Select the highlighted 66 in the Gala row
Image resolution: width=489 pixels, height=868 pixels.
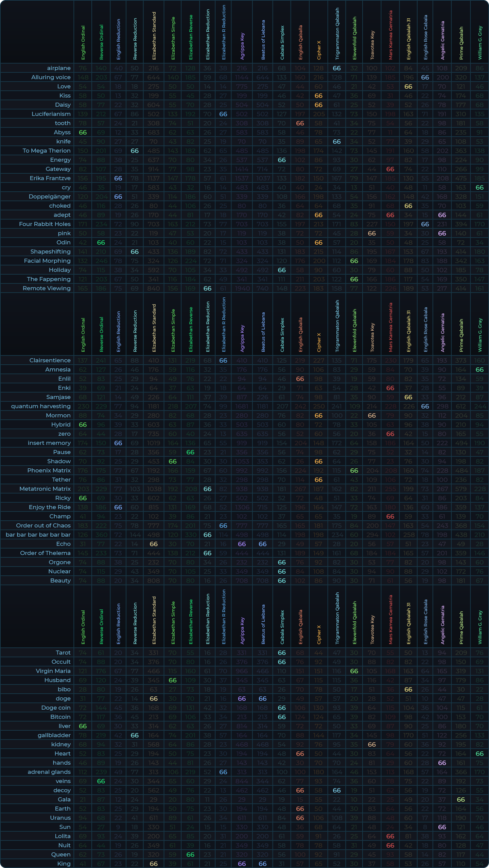click(x=461, y=800)
